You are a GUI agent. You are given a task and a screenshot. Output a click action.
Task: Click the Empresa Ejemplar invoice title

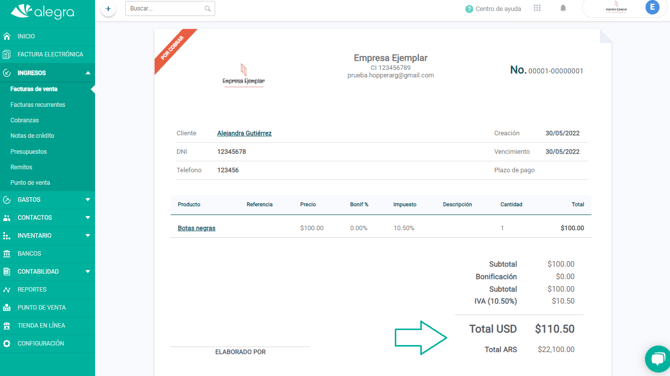coord(391,58)
